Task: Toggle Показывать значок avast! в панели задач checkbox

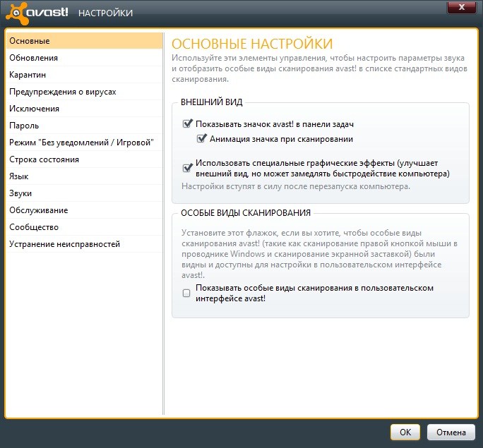Action: point(187,123)
